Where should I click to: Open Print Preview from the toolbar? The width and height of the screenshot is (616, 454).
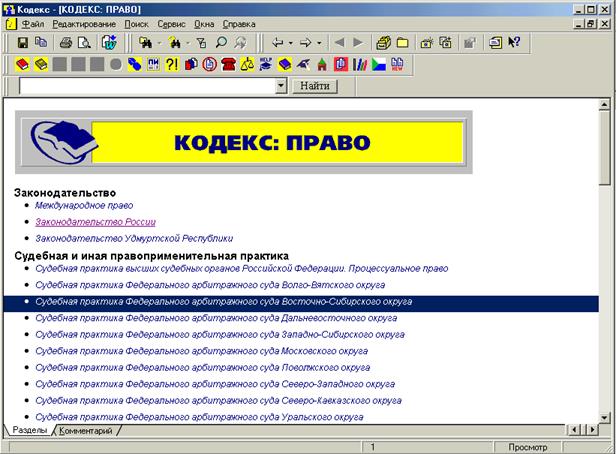(84, 42)
